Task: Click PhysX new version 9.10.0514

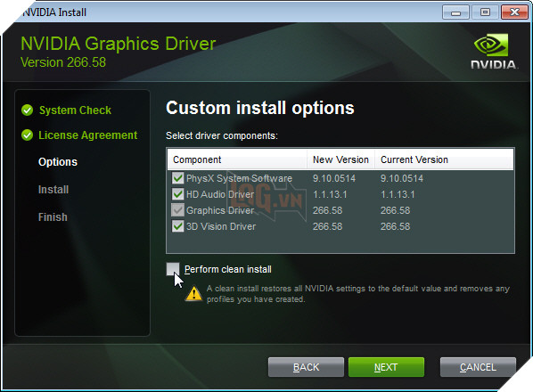Action: pos(334,178)
